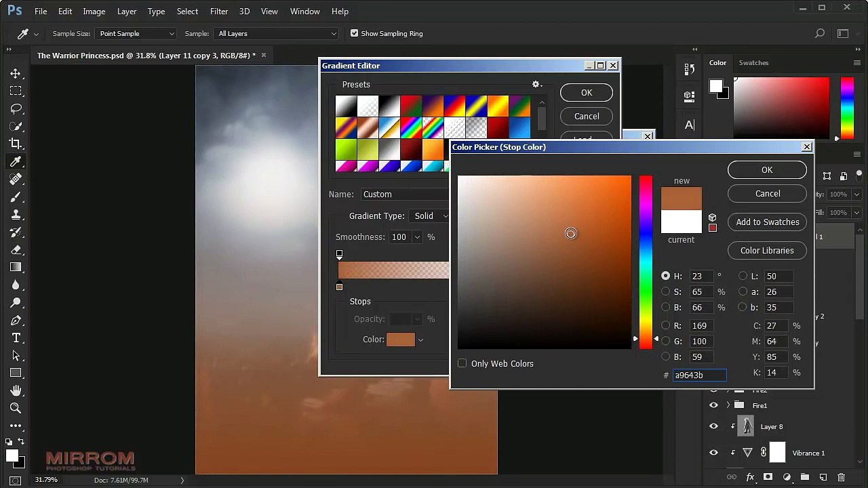868x488 pixels.
Task: Click OK in the Color Picker dialog
Action: pyautogui.click(x=767, y=169)
